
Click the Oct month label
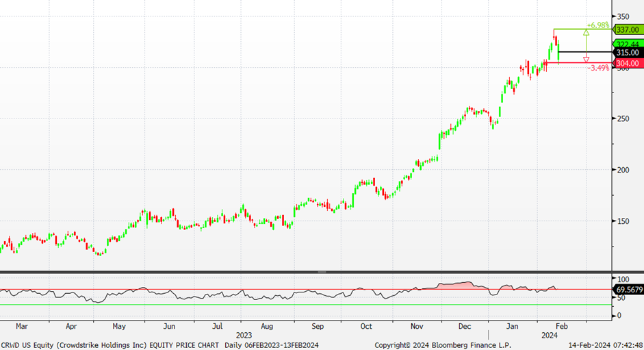tap(366, 327)
